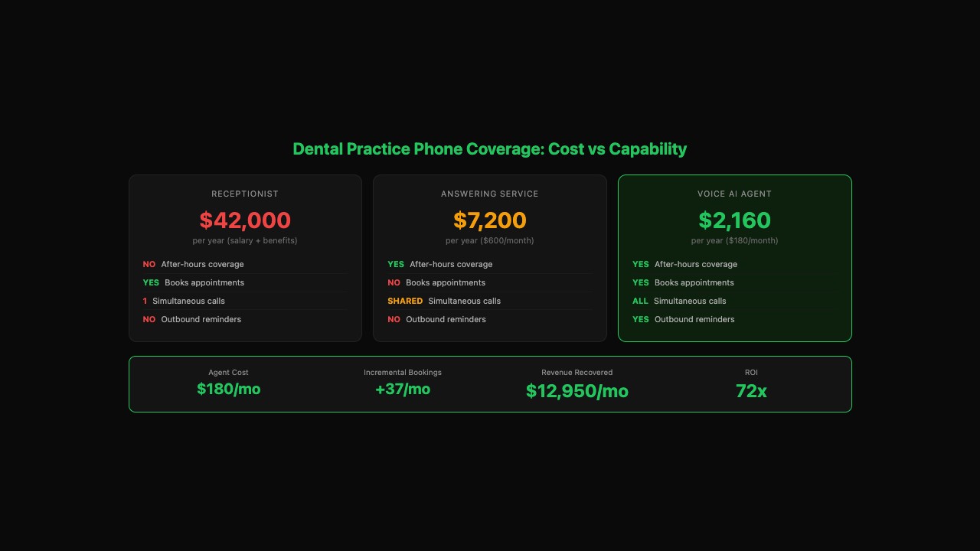Click the YES badge beside Outbound reminders on Voice AI
The height and width of the screenshot is (551, 980).
coord(640,319)
